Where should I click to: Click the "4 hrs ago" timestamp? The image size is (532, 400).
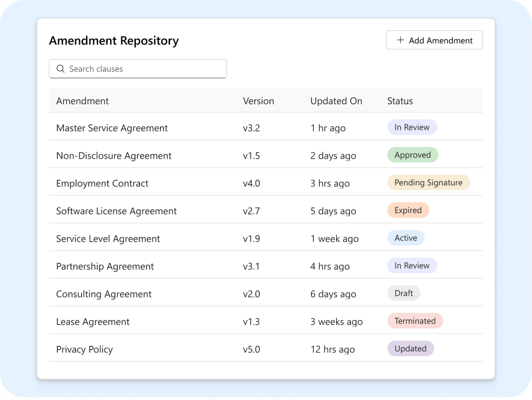pyautogui.click(x=330, y=266)
